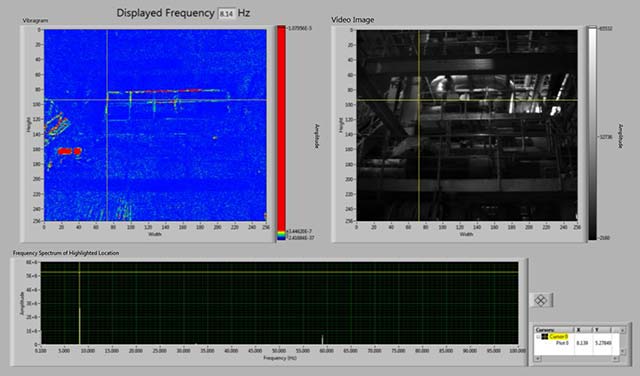Click the Video Image ramp top value label
This screenshot has width=640, height=376.
(x=606, y=29)
